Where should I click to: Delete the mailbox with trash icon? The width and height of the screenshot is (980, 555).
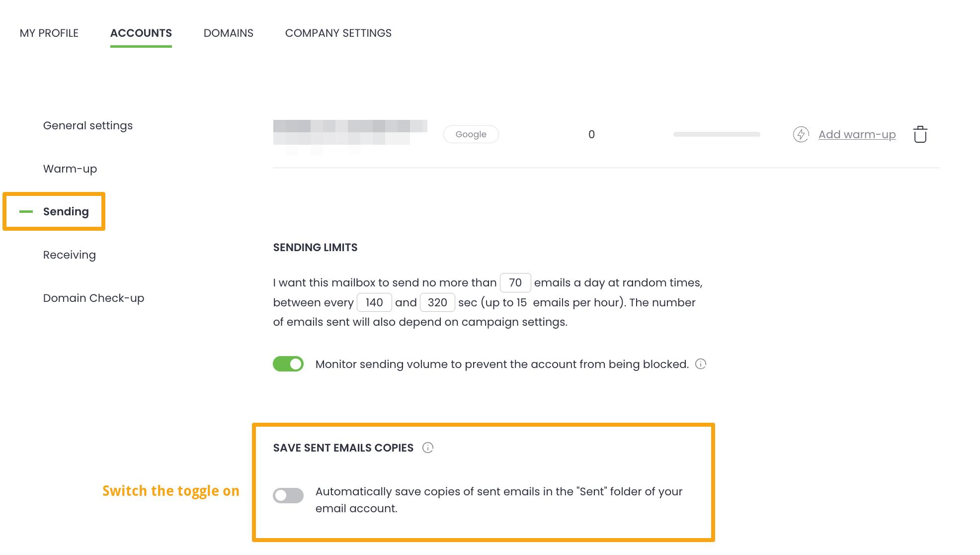click(x=920, y=134)
